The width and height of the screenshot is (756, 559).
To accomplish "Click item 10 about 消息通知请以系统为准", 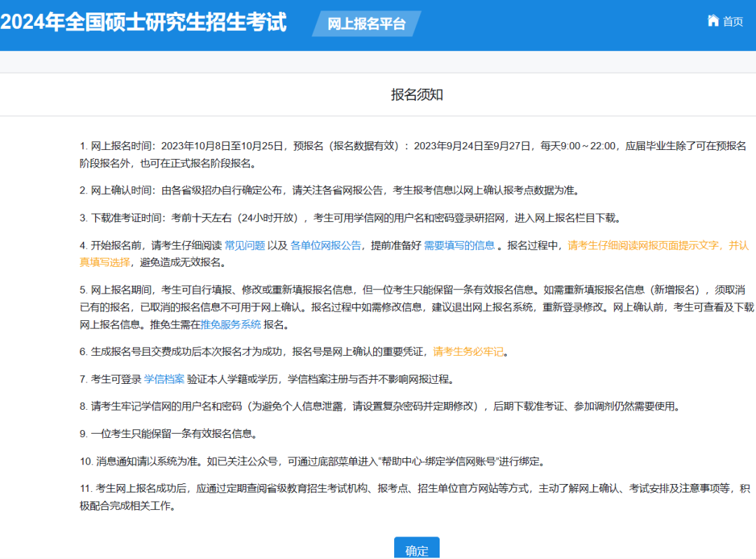I will 312,462.
